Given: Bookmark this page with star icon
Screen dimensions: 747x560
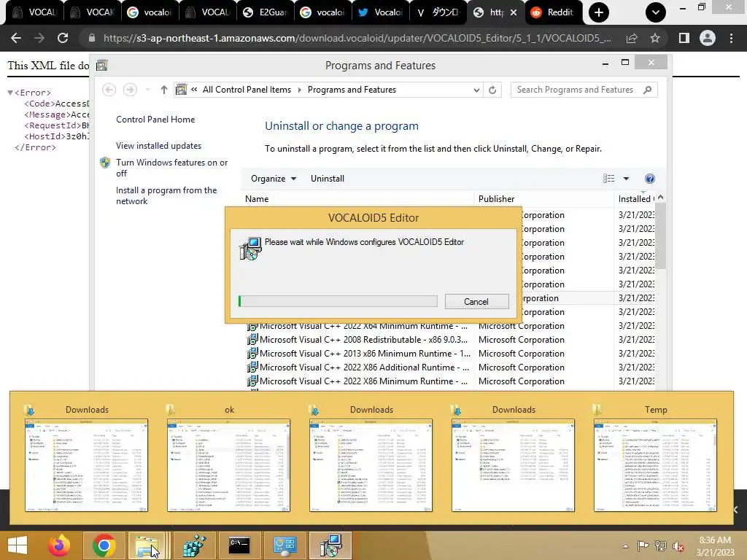Looking at the screenshot, I should point(655,38).
